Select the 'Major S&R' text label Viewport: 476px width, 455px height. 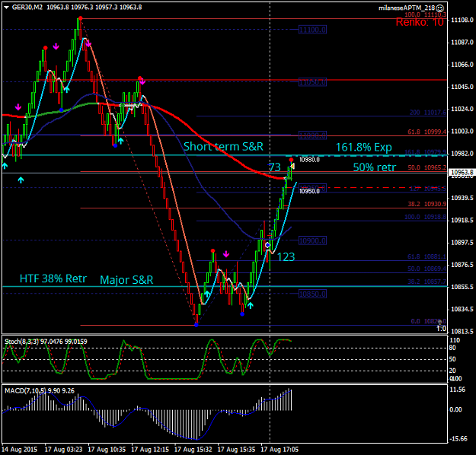126,280
